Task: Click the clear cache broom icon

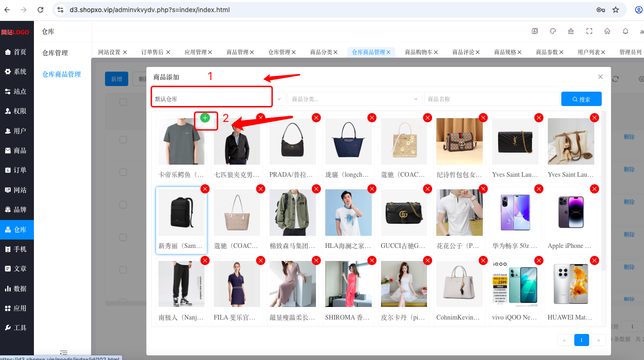Action: click(571, 31)
